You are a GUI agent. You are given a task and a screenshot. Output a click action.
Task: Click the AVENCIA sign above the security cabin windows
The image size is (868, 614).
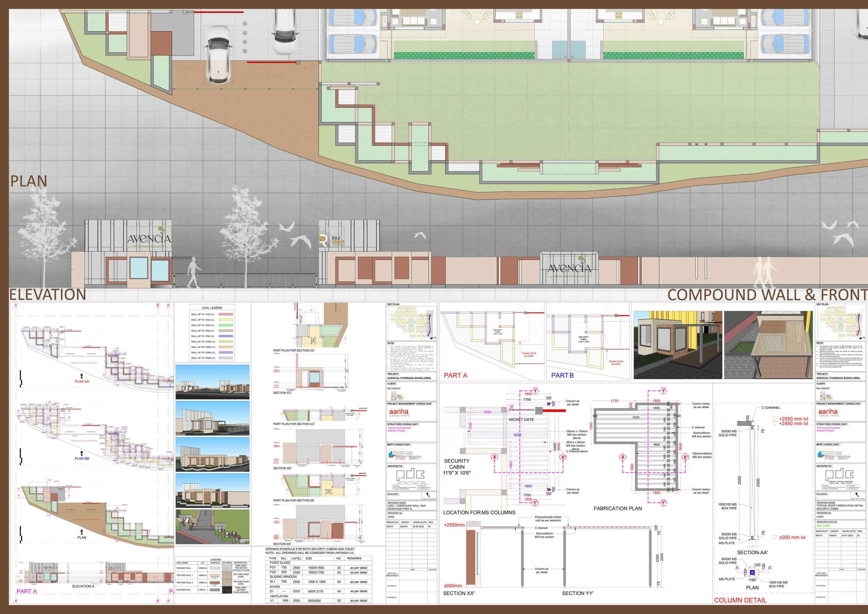[149, 238]
